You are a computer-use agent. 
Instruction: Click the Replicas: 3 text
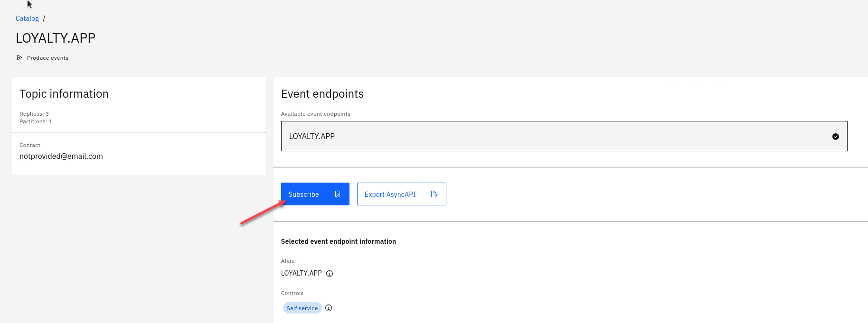point(34,114)
